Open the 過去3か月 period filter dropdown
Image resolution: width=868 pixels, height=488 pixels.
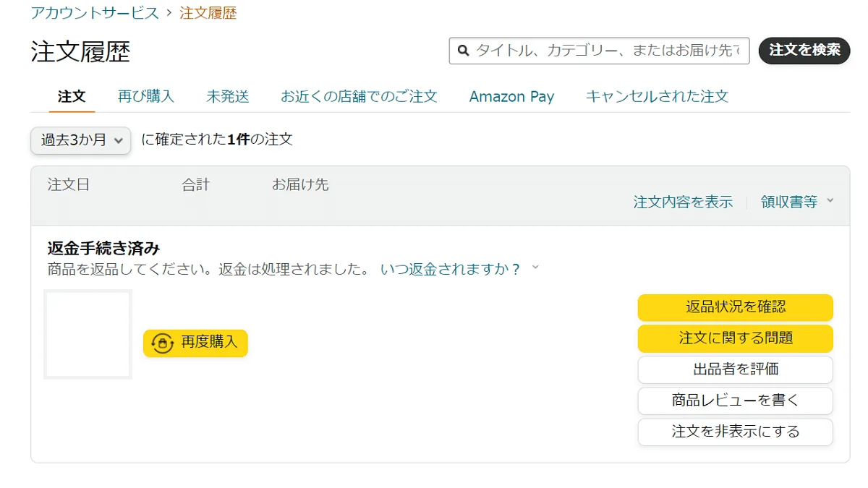pyautogui.click(x=80, y=141)
